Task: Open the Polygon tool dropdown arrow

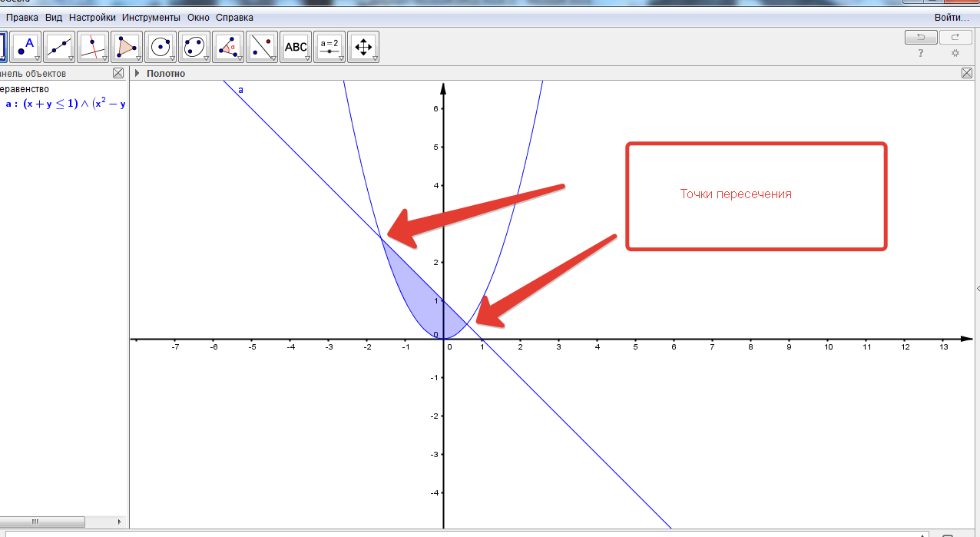Action: [x=138, y=58]
